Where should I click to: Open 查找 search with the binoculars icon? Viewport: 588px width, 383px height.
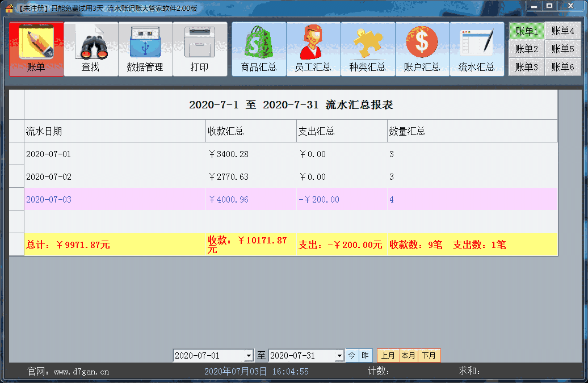[x=91, y=49]
